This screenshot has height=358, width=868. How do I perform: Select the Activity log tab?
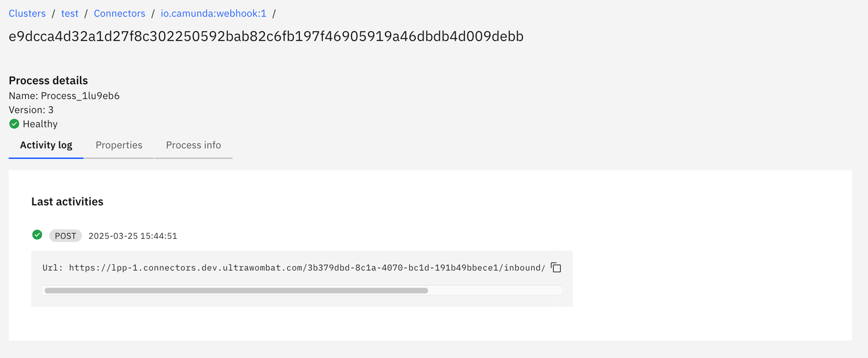coord(46,145)
